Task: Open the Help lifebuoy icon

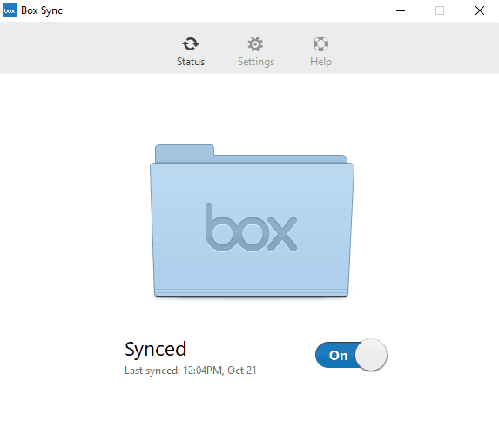Action: pyautogui.click(x=320, y=43)
